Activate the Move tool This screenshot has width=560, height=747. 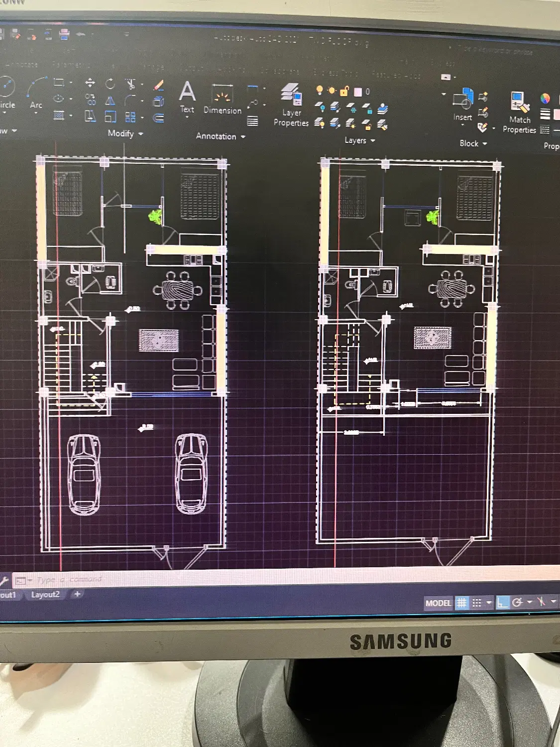coord(90,83)
